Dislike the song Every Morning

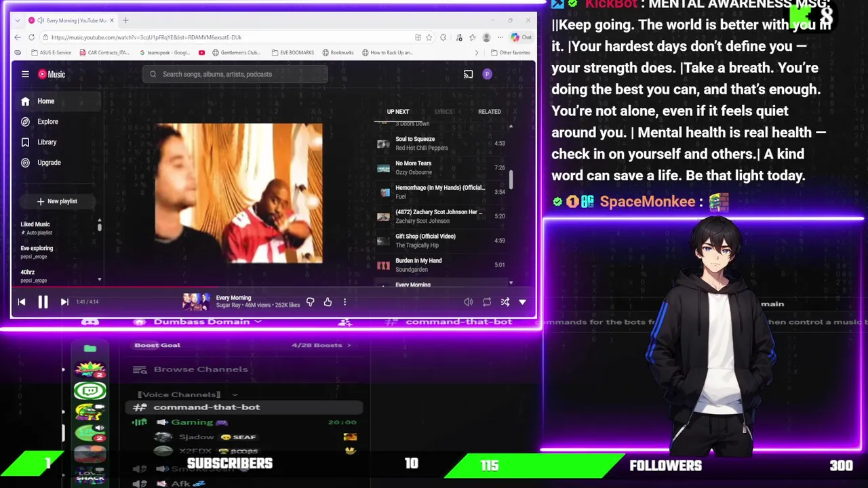pyautogui.click(x=310, y=302)
